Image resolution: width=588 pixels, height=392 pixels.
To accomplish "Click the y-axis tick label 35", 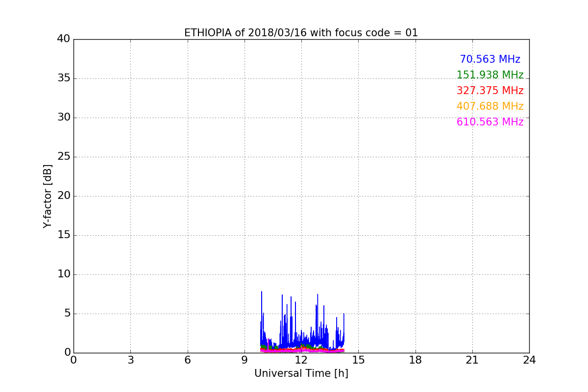I will pyautogui.click(x=64, y=78).
